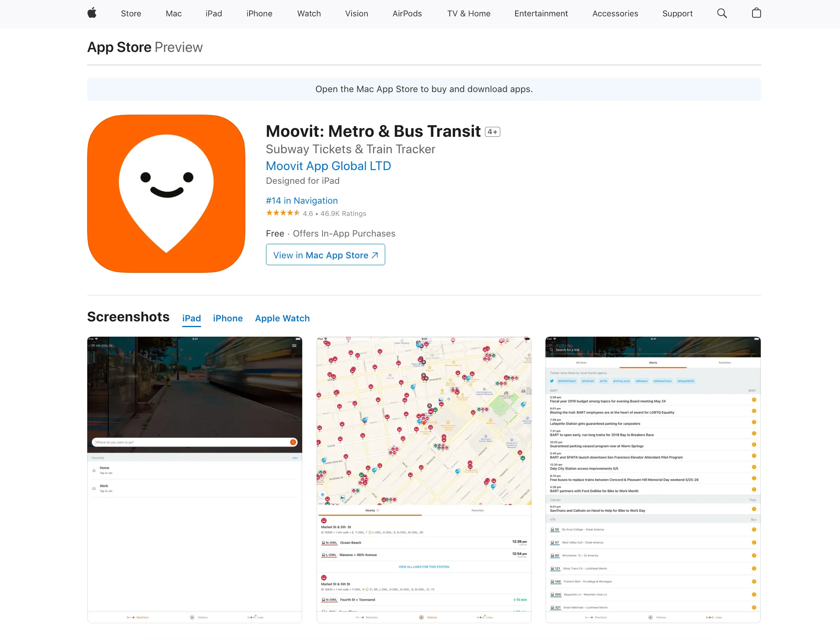Open the Mac menu
840x642 pixels.
[174, 13]
